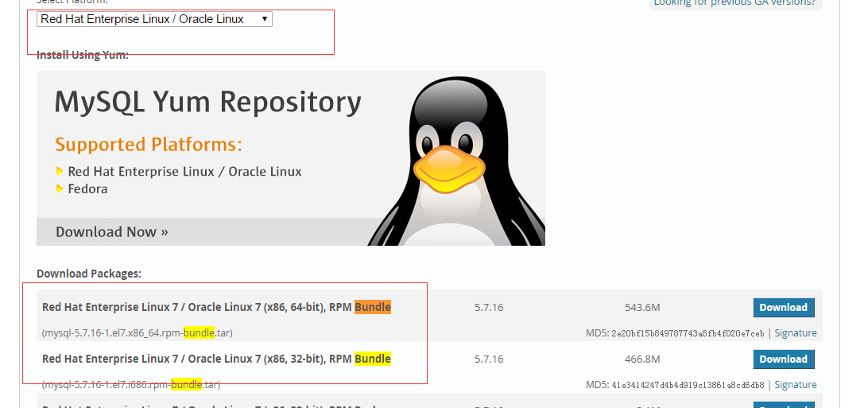Click the MySQL Yum Repository banner
This screenshot has width=868, height=408.
291,157
